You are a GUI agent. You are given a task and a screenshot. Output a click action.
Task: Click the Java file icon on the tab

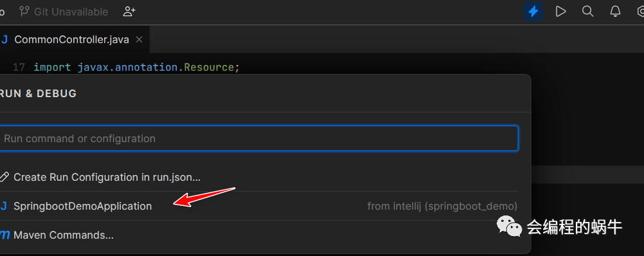pos(5,39)
